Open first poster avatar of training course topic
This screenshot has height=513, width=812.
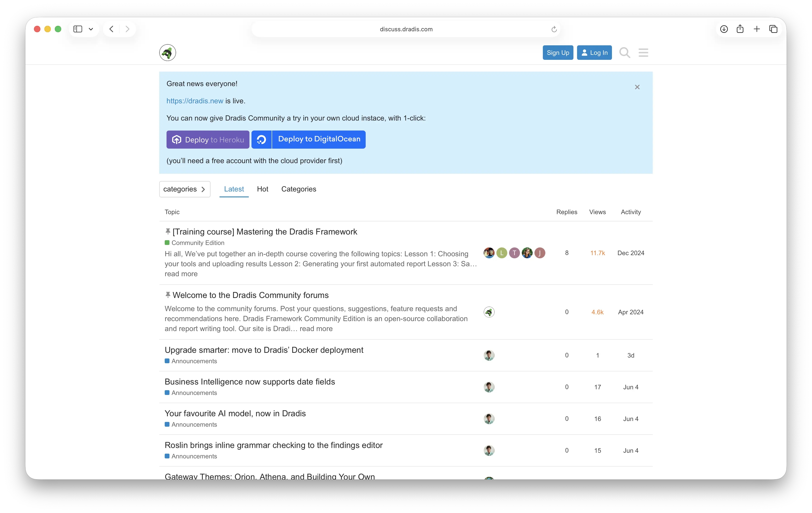click(x=489, y=253)
